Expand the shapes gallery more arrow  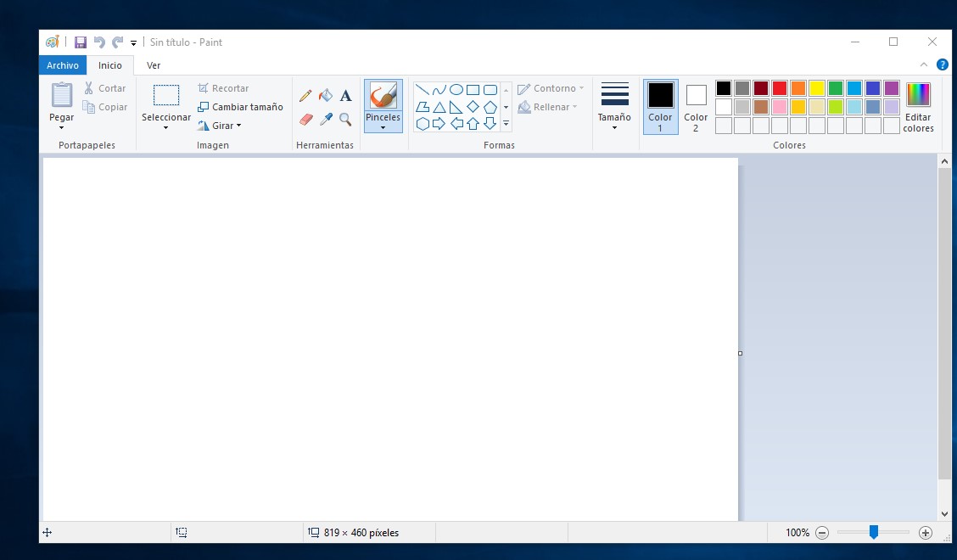click(506, 124)
